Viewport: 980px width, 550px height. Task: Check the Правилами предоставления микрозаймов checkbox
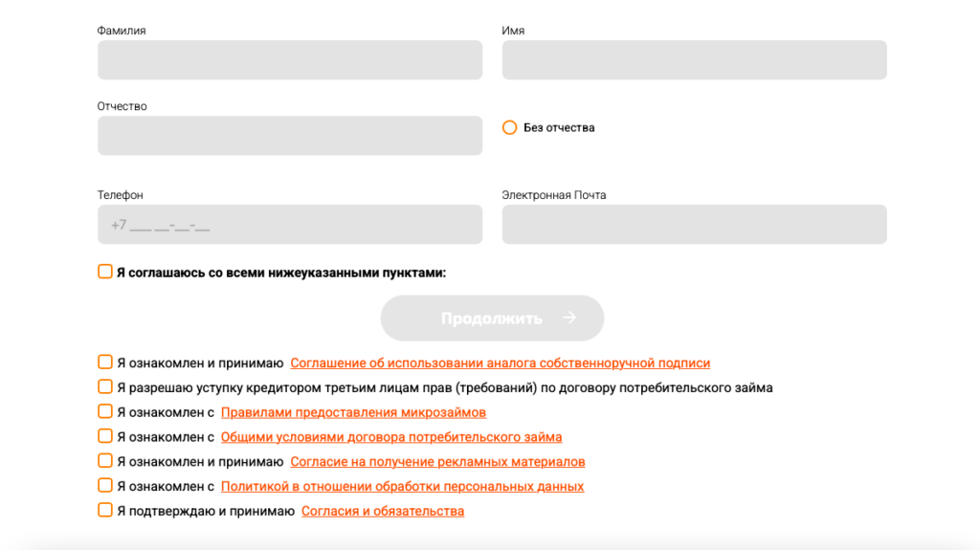tap(105, 412)
